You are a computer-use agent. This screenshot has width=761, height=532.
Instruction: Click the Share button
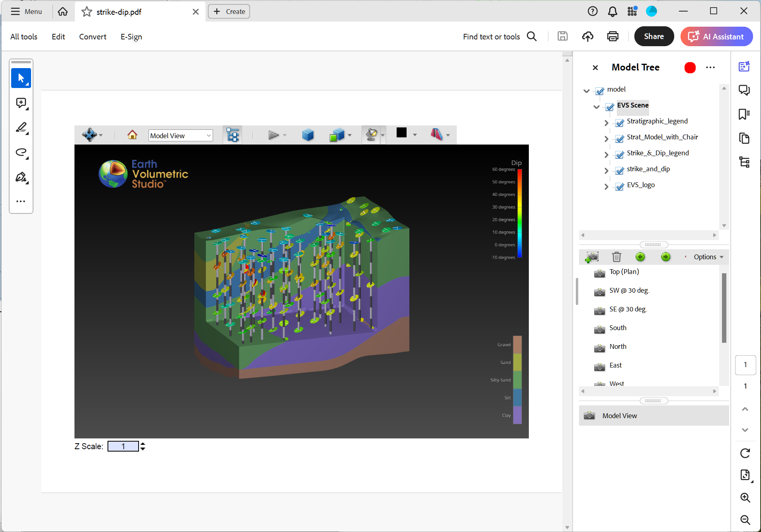coord(653,36)
